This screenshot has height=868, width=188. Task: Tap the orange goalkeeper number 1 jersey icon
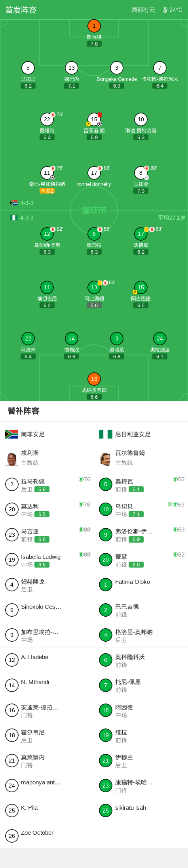coord(94,26)
